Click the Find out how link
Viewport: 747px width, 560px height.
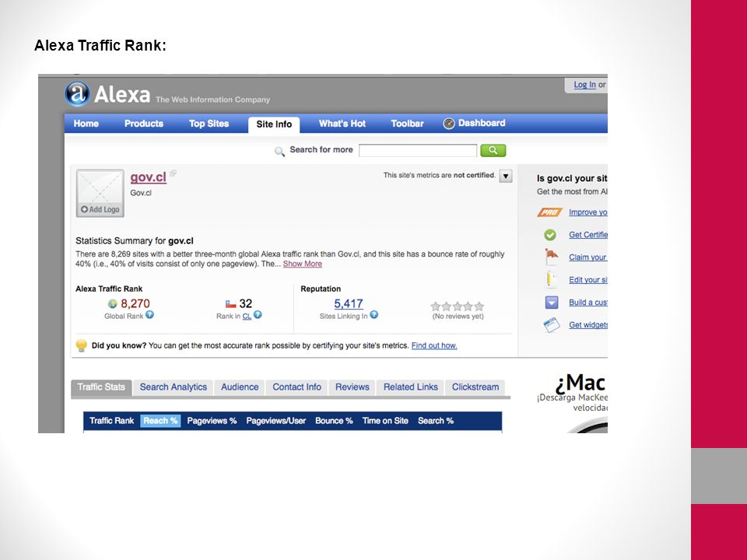pos(434,345)
